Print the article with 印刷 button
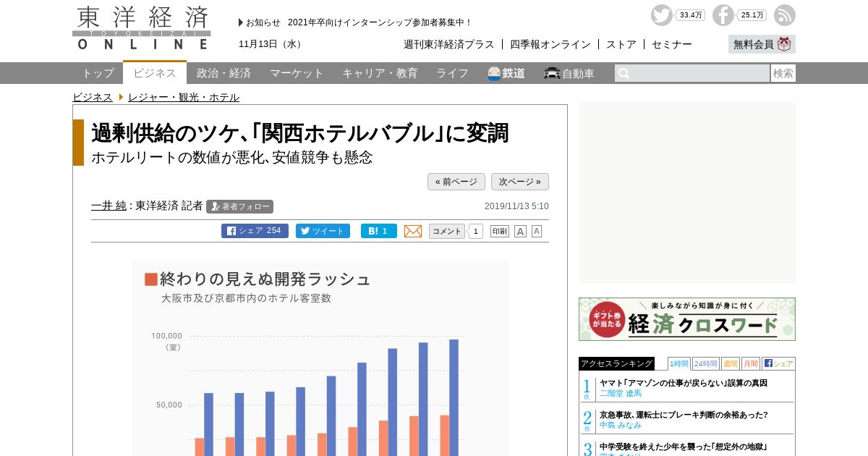 [500, 231]
